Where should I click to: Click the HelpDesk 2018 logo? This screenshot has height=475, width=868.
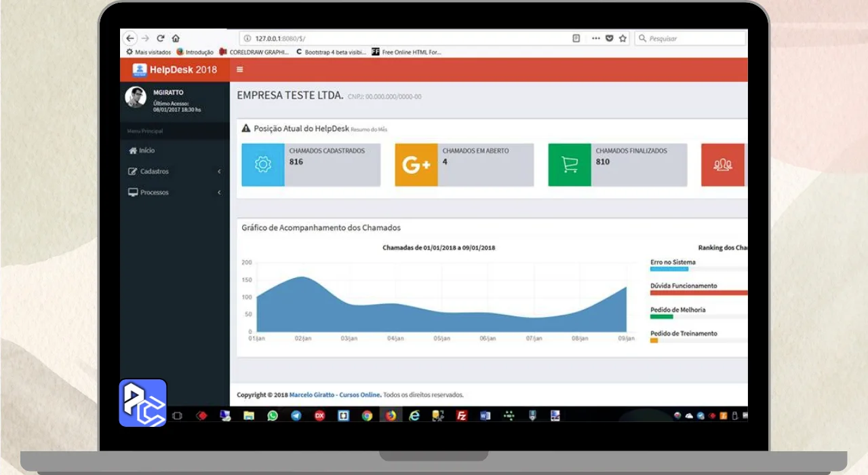click(175, 70)
